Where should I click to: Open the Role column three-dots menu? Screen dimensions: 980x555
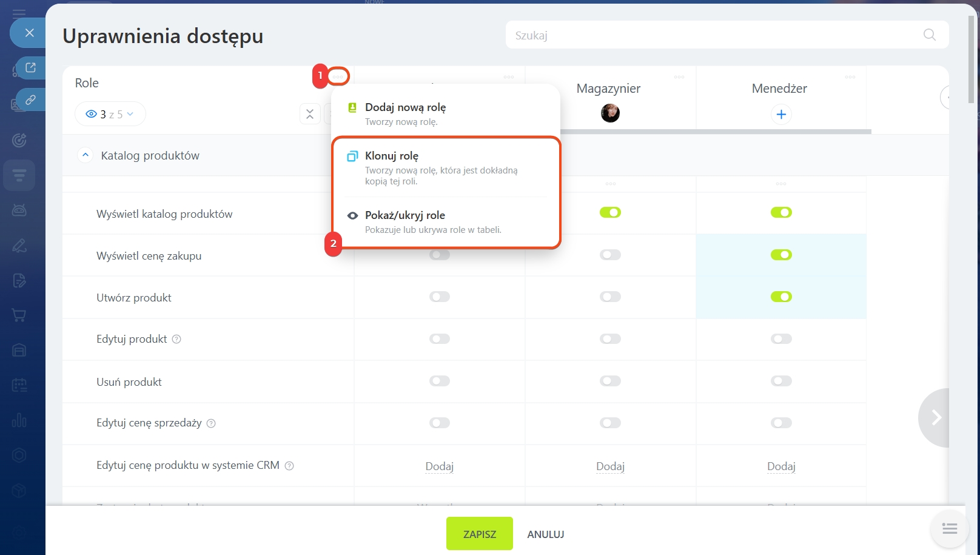click(338, 76)
